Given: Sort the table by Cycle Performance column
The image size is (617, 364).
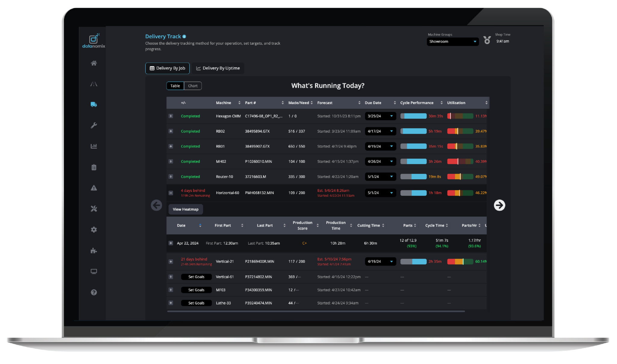Looking at the screenshot, I should click(417, 103).
